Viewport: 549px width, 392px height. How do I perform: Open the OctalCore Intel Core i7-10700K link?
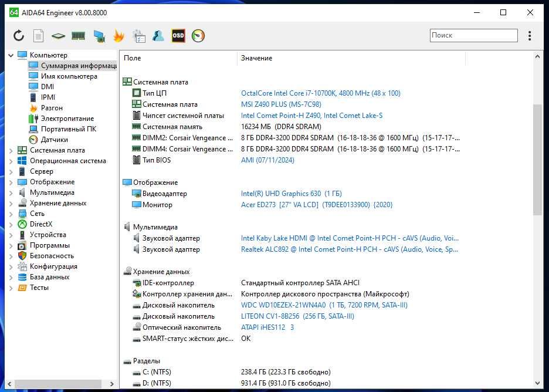point(320,93)
